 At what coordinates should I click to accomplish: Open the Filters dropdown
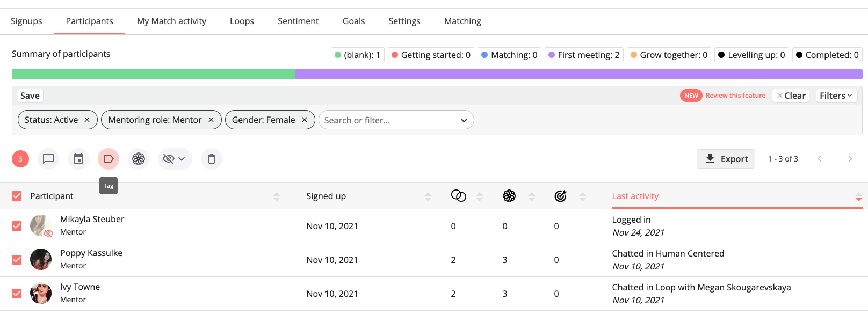pyautogui.click(x=836, y=96)
